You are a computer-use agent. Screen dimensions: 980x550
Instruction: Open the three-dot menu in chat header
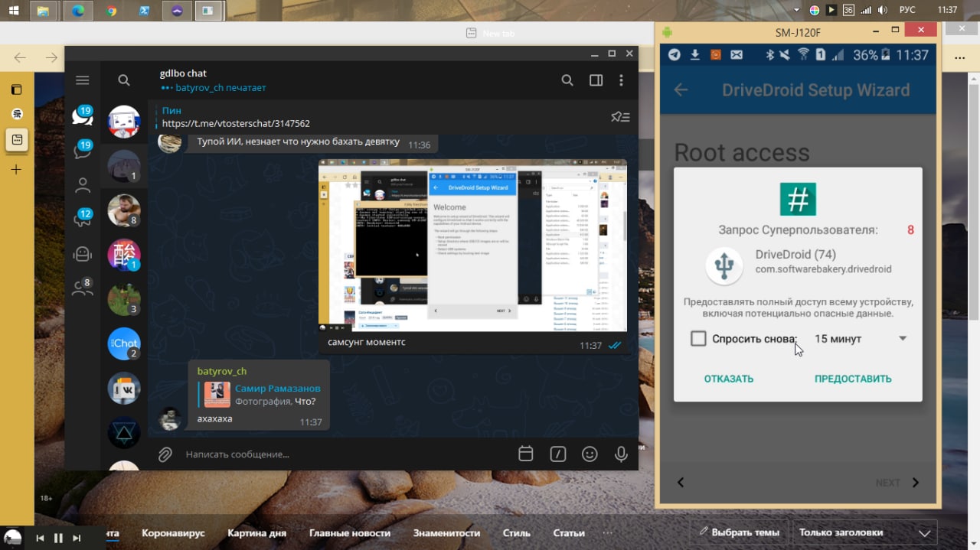(621, 80)
